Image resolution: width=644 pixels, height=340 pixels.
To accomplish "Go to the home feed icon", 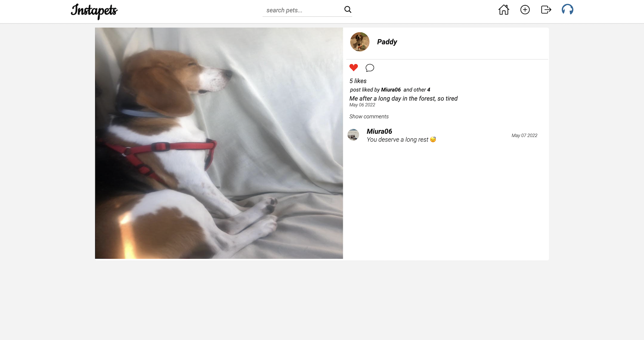I will coord(503,10).
